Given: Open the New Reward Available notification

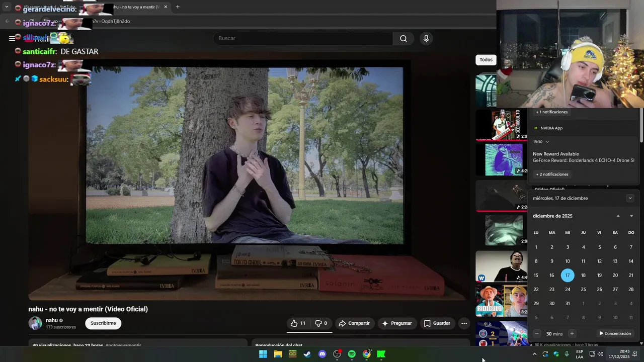Looking at the screenshot, I should [x=584, y=157].
